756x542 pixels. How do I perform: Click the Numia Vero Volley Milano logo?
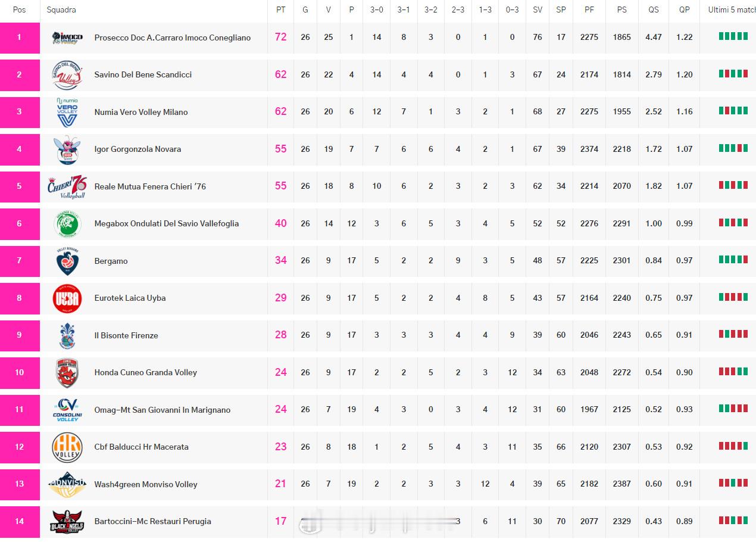(x=67, y=112)
